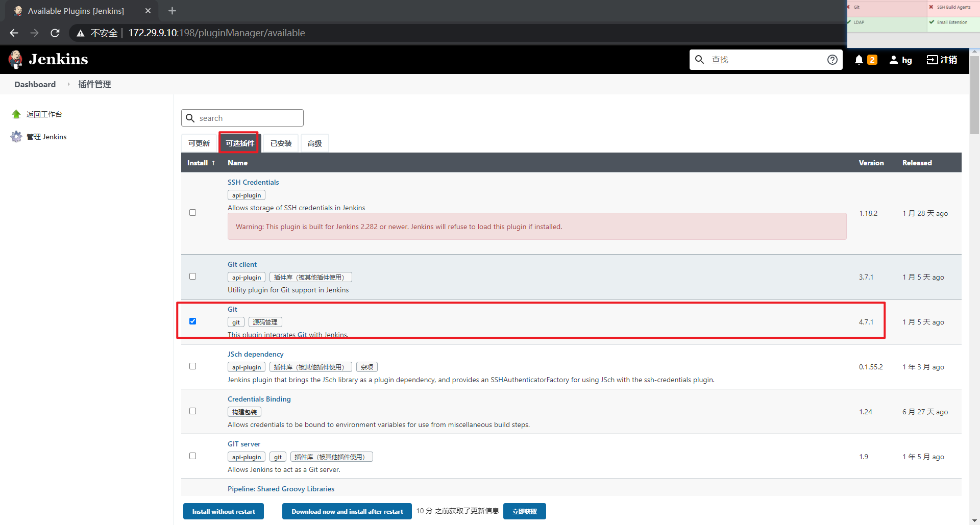Sort by the Install column header

pos(201,163)
